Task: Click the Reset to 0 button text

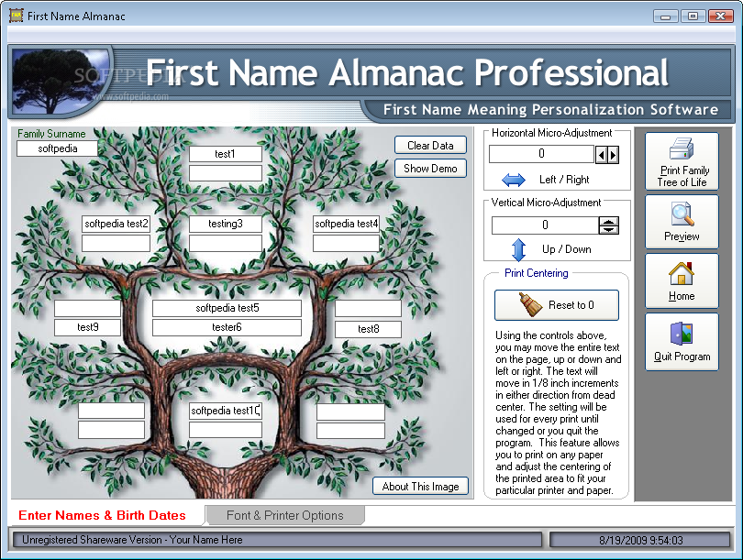Action: (571, 305)
